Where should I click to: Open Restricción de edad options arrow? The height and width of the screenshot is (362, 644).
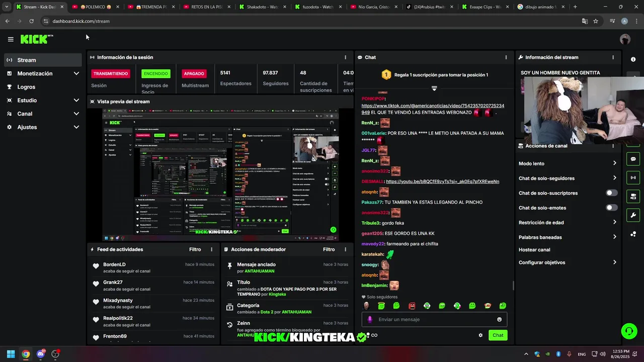click(x=614, y=222)
